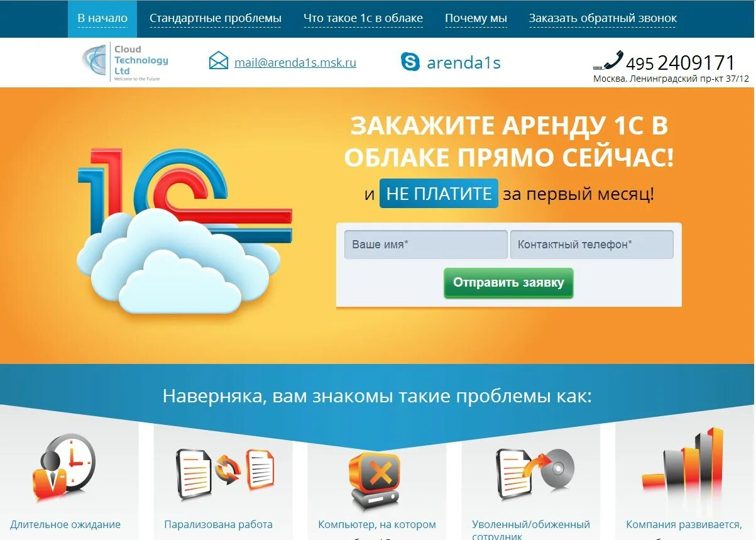Click the Cloud Technology Ltd logo
Viewport: 756px width, 540px height.
[125, 62]
